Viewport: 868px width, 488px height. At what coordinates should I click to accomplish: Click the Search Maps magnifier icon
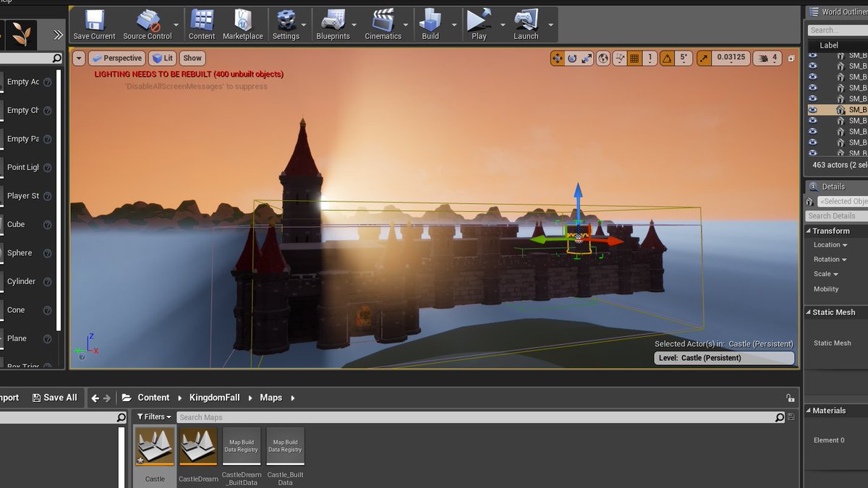tap(779, 417)
